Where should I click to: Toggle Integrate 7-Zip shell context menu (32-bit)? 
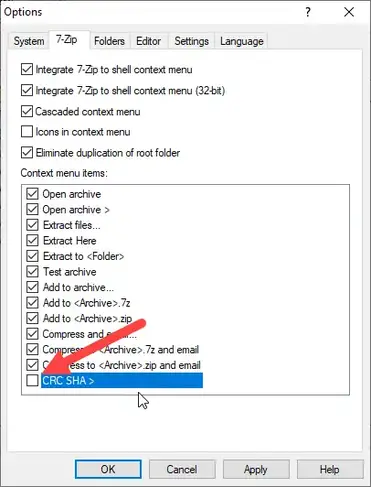click(x=27, y=90)
